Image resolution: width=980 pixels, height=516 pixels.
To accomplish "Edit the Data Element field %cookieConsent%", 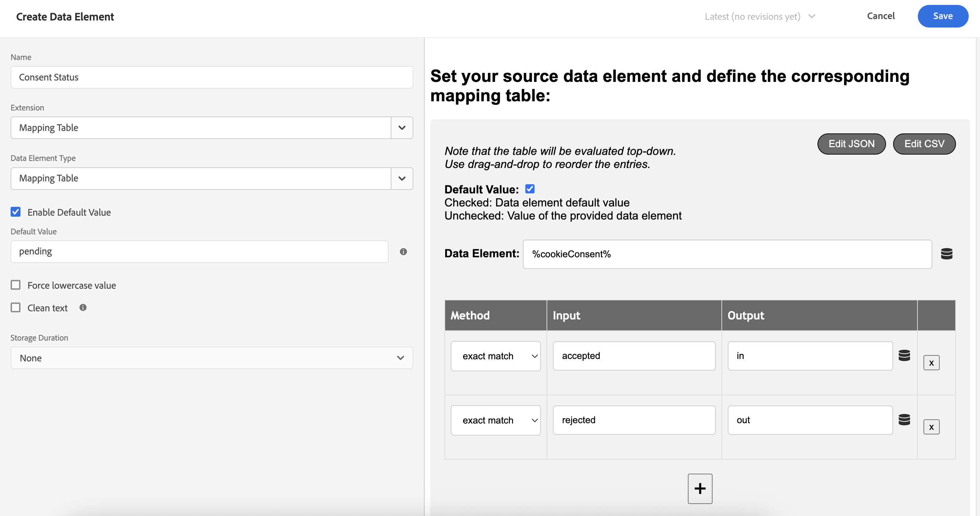I will (x=727, y=254).
